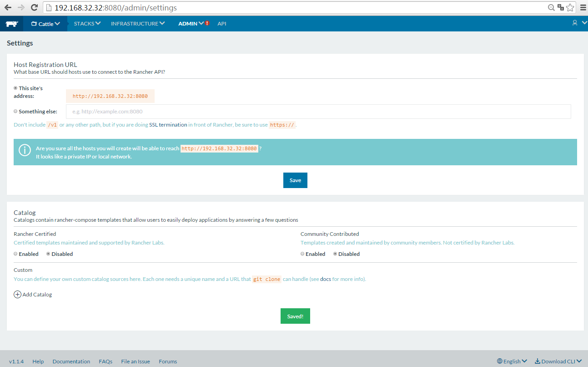Screen dimensions: 588x367
Task: Expand the Admin menu
Action: (x=191, y=24)
